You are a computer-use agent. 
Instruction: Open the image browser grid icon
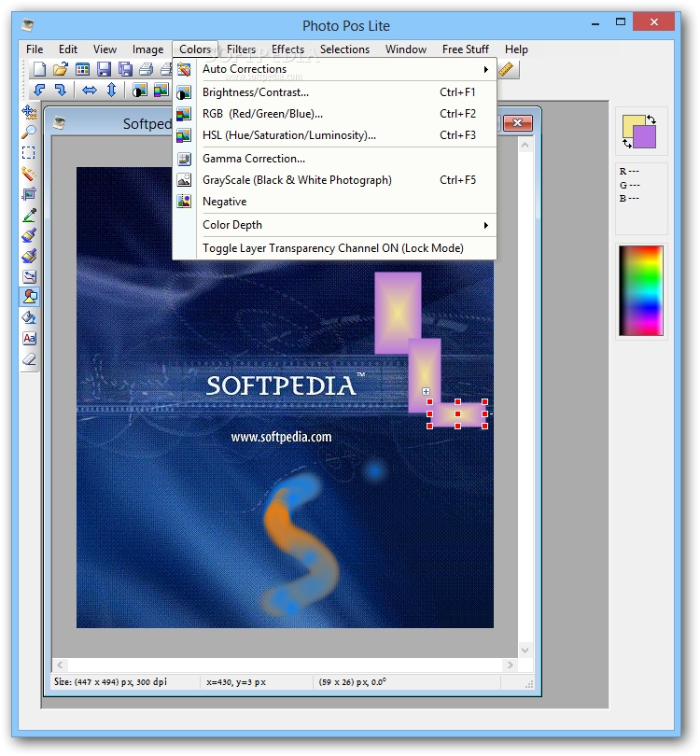tap(82, 69)
